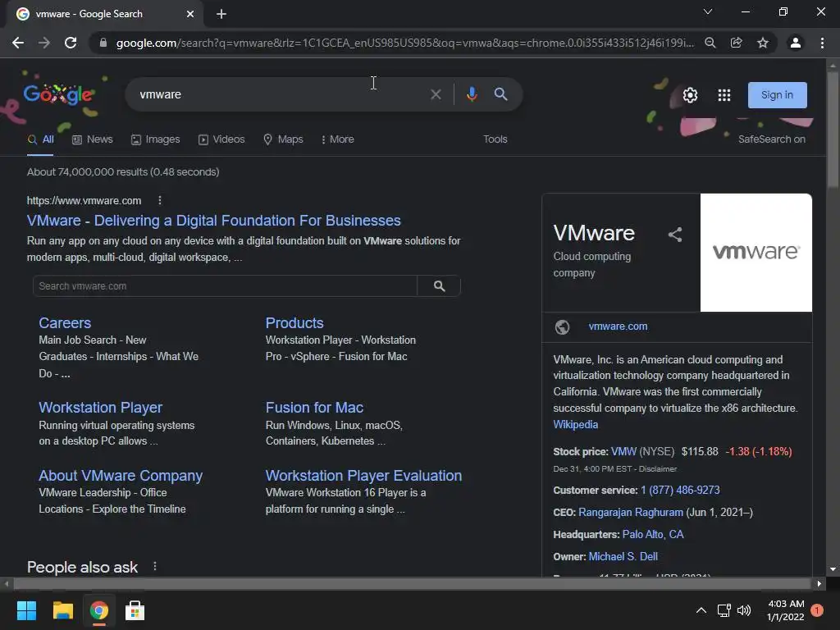Click the horizontal scrollbar thumb

[412, 583]
